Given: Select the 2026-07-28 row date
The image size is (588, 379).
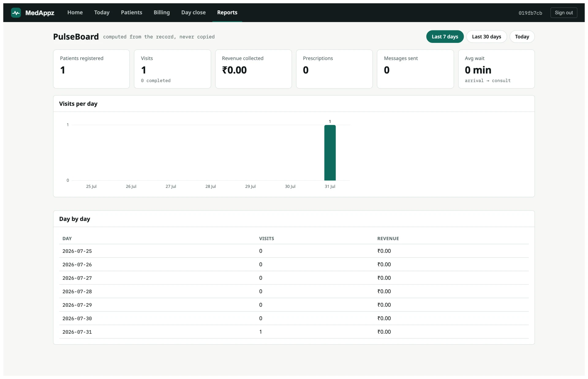Looking at the screenshot, I should [77, 291].
